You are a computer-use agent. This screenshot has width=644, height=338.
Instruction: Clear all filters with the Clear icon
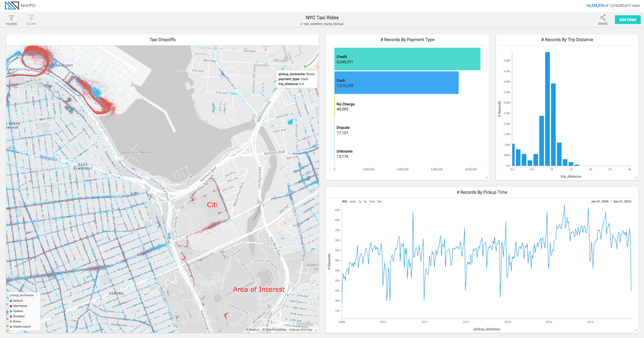[x=31, y=18]
